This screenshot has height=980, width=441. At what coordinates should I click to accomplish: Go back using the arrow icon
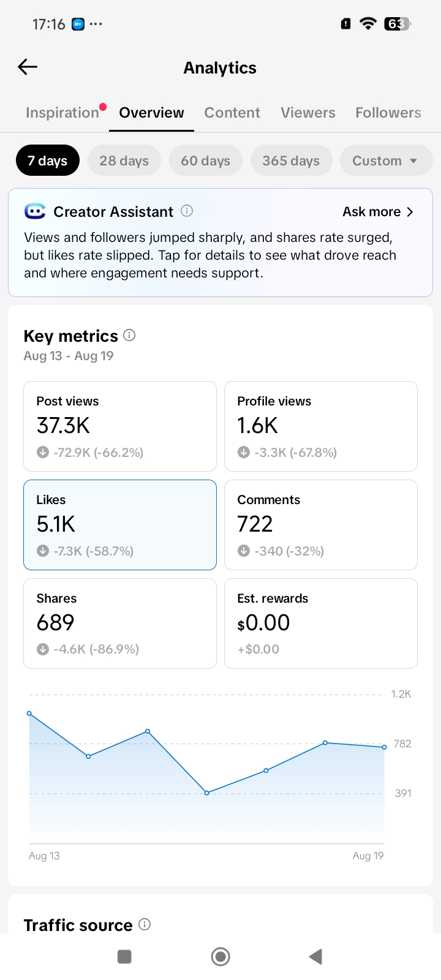28,67
